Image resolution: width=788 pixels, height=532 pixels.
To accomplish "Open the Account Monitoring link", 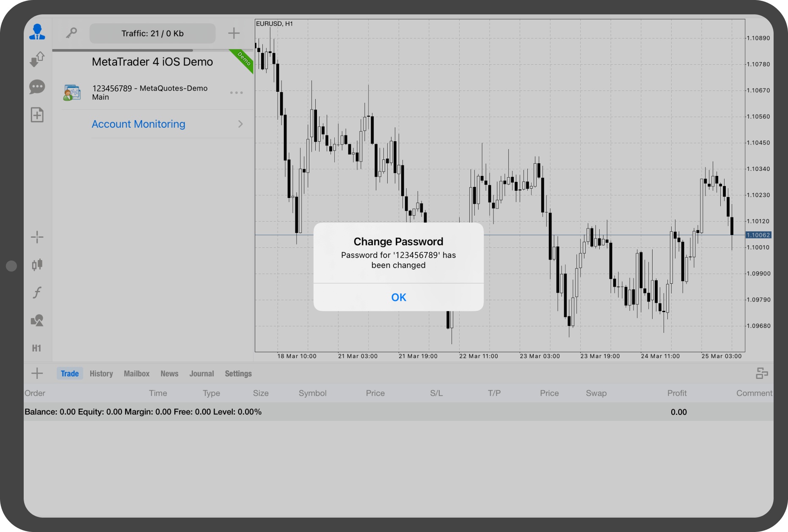I will 138,124.
